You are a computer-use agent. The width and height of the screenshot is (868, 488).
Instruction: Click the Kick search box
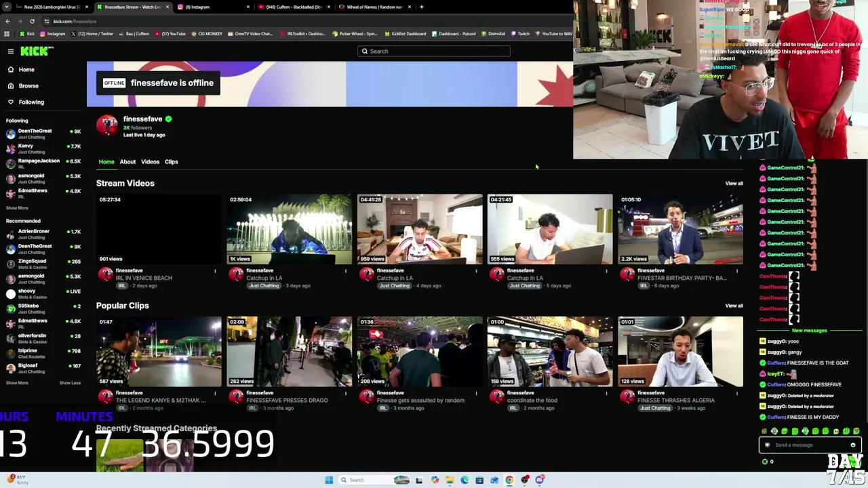(434, 52)
